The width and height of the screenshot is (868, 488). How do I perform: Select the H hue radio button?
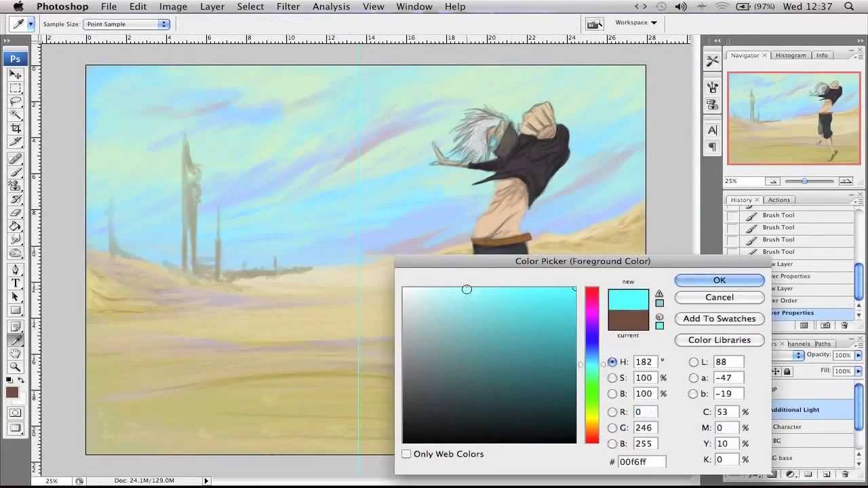click(612, 362)
